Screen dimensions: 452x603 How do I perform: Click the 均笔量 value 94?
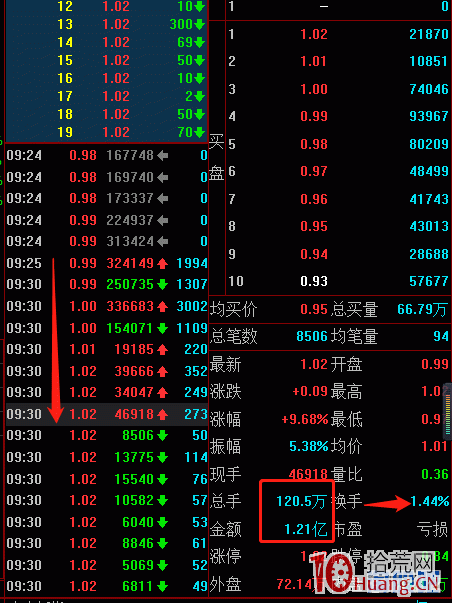click(x=441, y=337)
